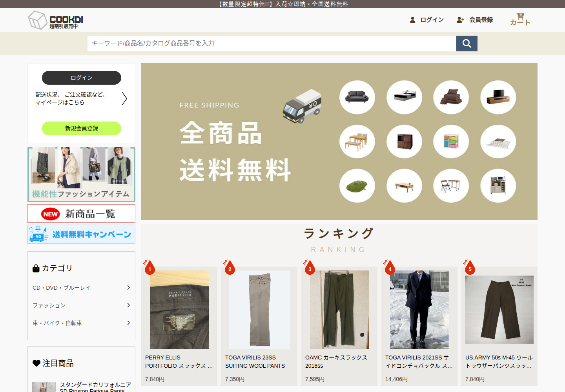This screenshot has width=565, height=392.
Task: Select the sofa category circle icon
Action: [357, 97]
